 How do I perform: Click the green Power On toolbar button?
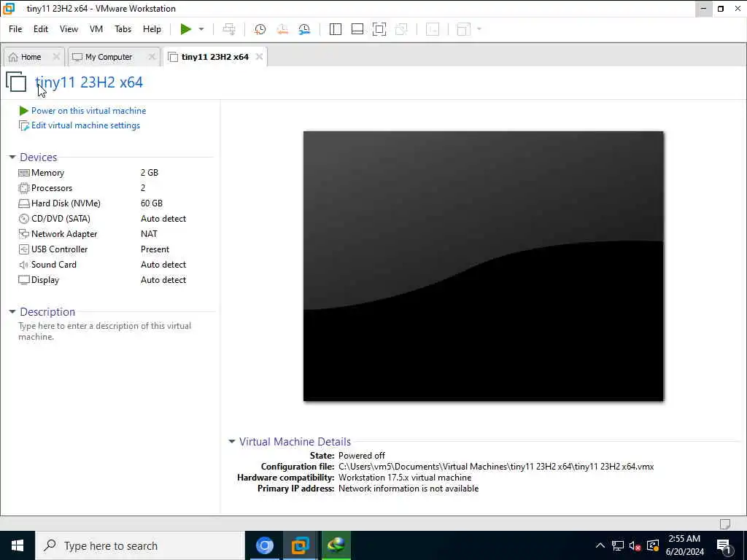pyautogui.click(x=186, y=29)
